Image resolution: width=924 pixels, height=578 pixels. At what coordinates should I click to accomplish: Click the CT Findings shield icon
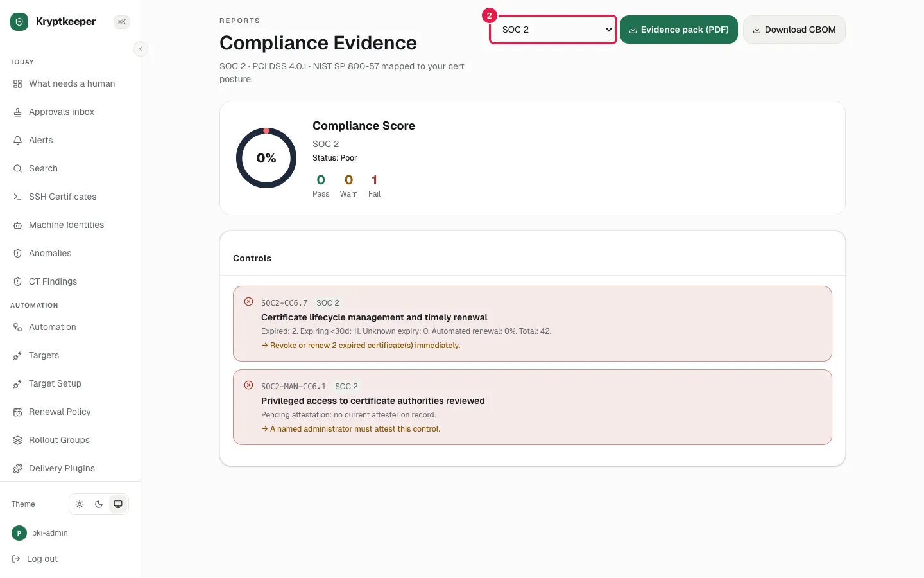coord(17,281)
